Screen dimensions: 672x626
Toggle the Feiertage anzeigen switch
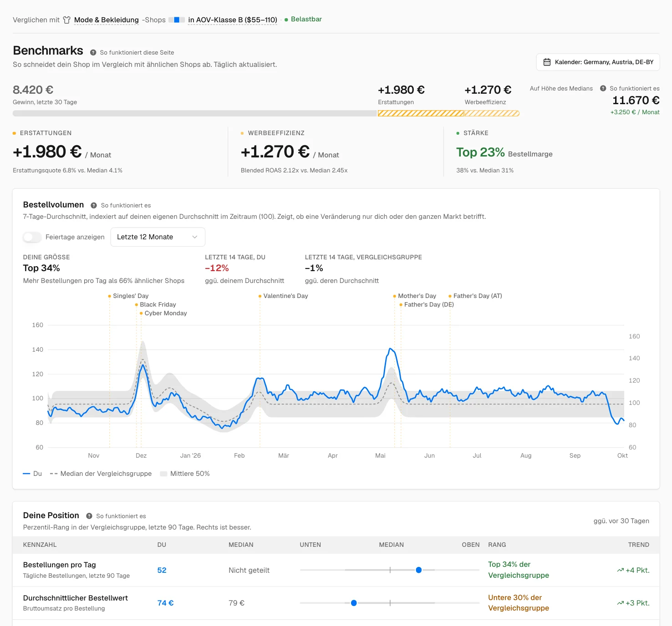(x=32, y=237)
